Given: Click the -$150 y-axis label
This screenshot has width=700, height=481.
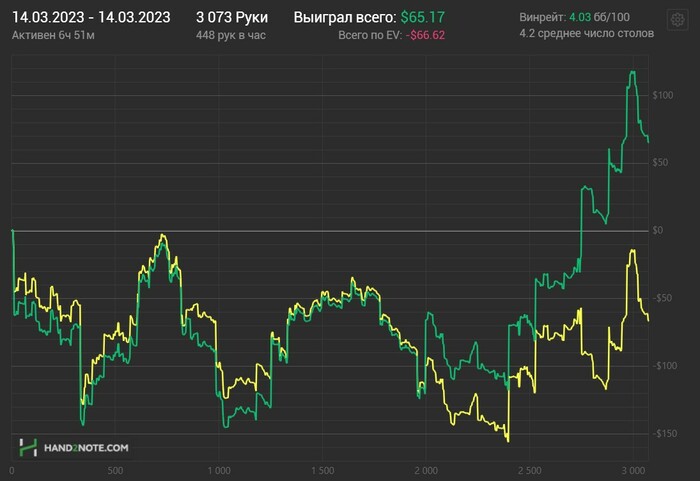Looking at the screenshot, I should (x=664, y=433).
